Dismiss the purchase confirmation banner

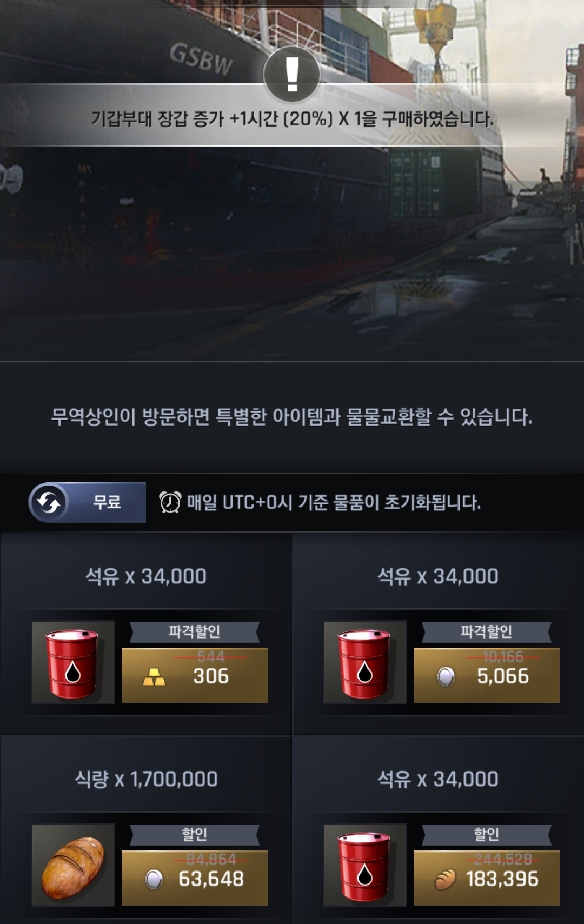(292, 115)
